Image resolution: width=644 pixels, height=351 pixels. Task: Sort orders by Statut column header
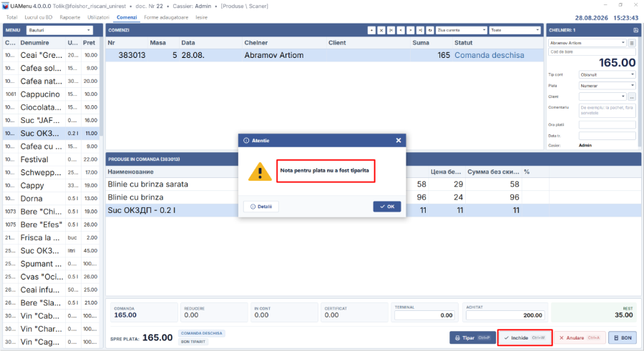[x=497, y=43]
